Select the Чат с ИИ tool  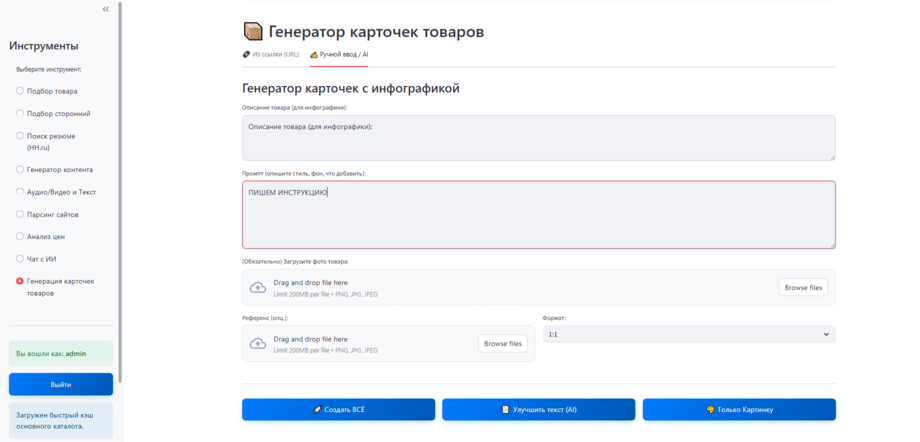point(36,259)
